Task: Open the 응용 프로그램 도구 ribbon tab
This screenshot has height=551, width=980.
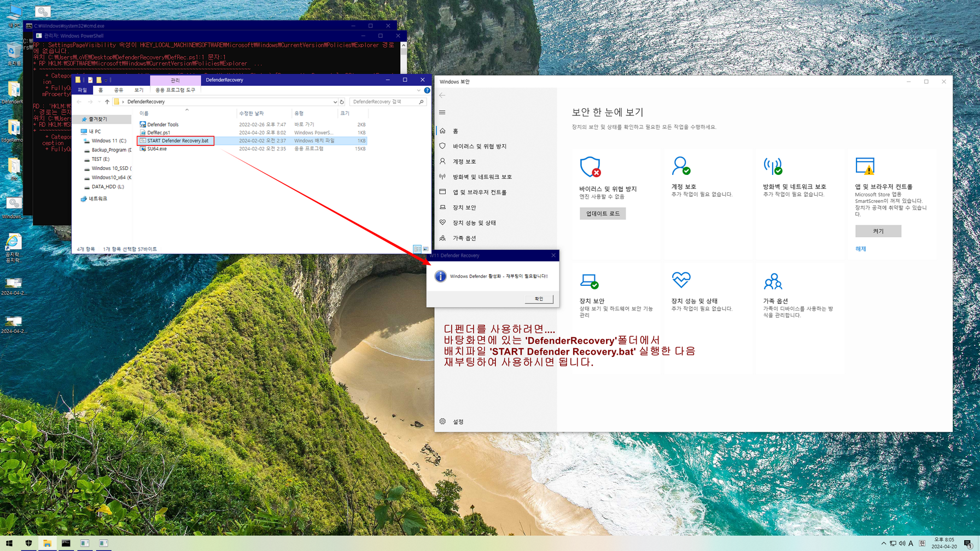Action: coord(175,90)
